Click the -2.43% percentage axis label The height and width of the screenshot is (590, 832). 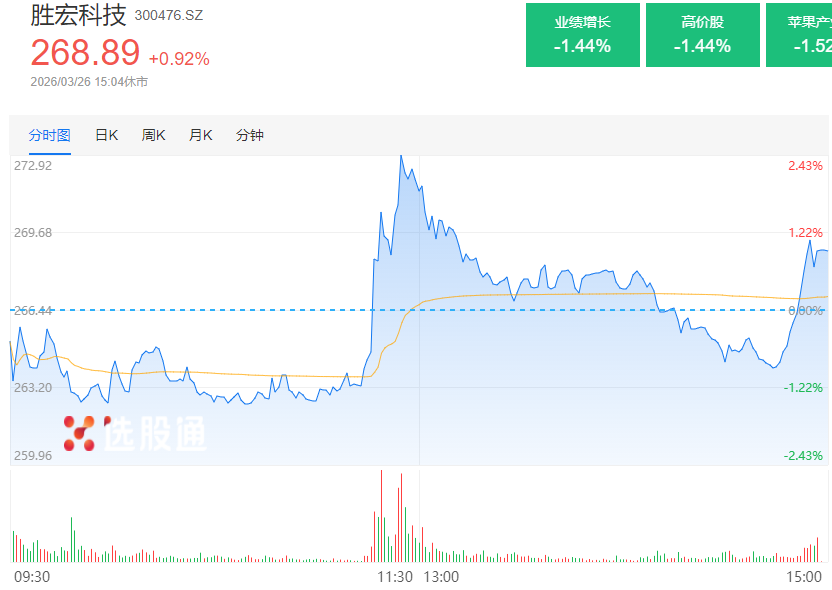pyautogui.click(x=805, y=456)
